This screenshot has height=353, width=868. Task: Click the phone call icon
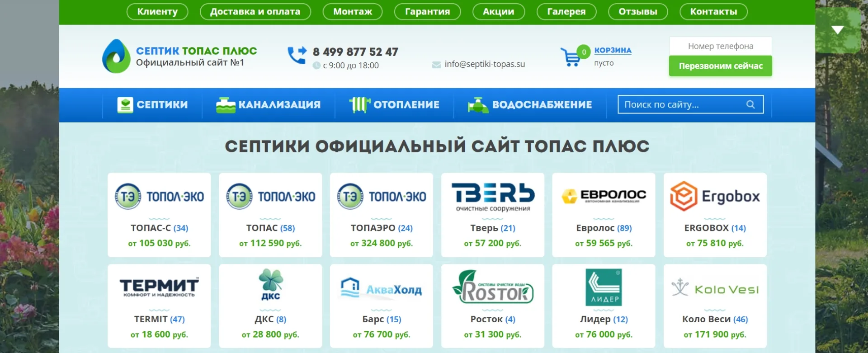pyautogui.click(x=297, y=56)
